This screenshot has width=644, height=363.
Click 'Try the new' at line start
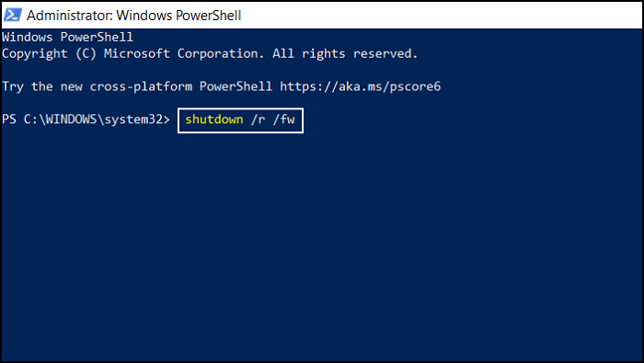tap(42, 86)
